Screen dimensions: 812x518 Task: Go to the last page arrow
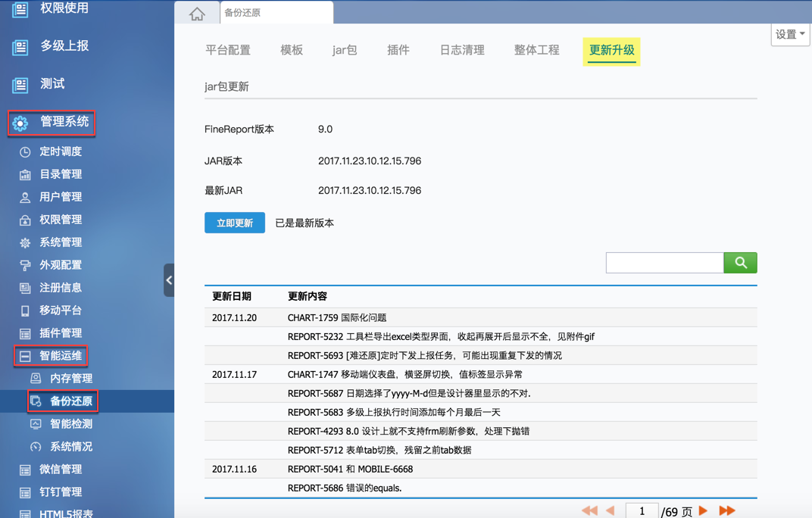(x=727, y=510)
